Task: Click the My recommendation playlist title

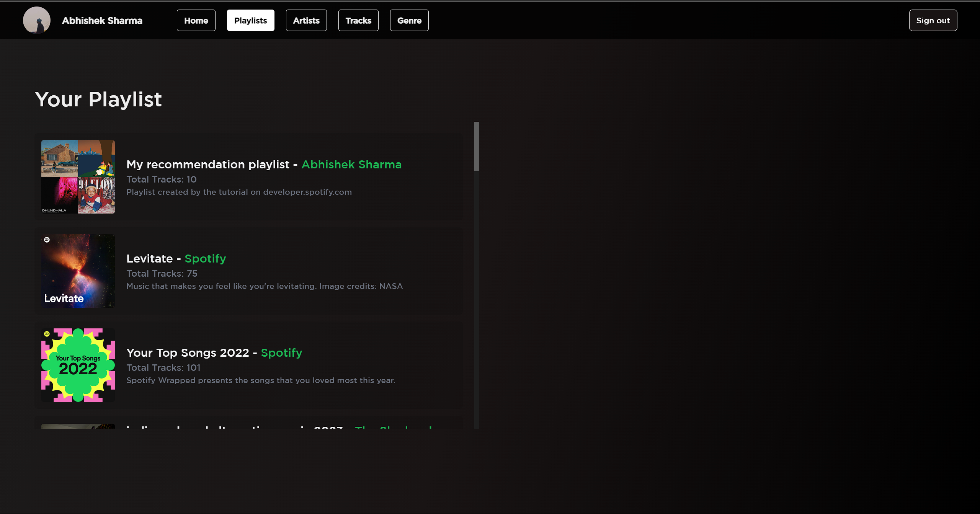Action: point(208,165)
